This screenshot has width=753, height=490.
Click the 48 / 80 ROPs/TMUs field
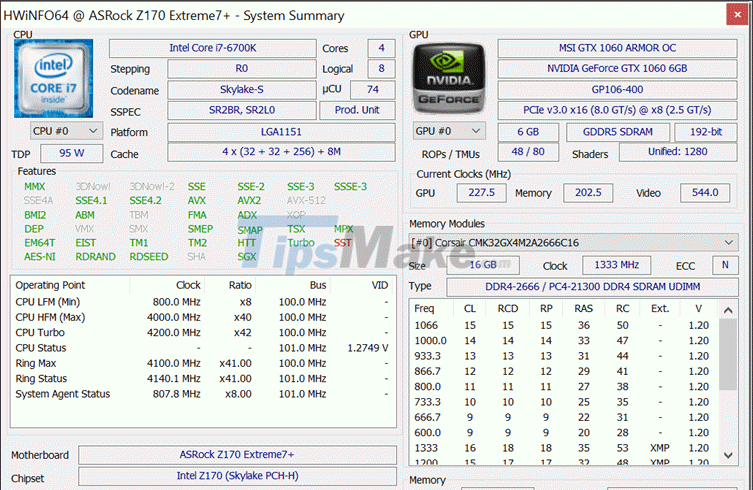click(528, 152)
